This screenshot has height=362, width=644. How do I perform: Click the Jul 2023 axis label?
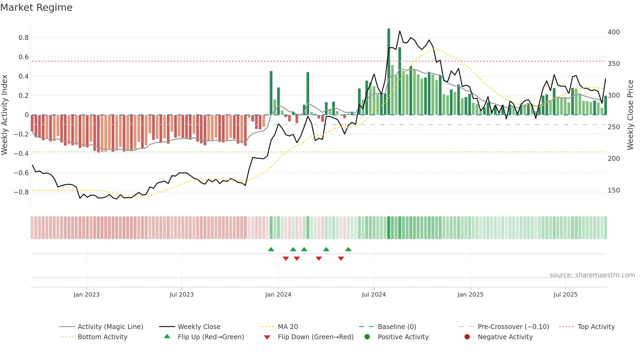pos(182,295)
